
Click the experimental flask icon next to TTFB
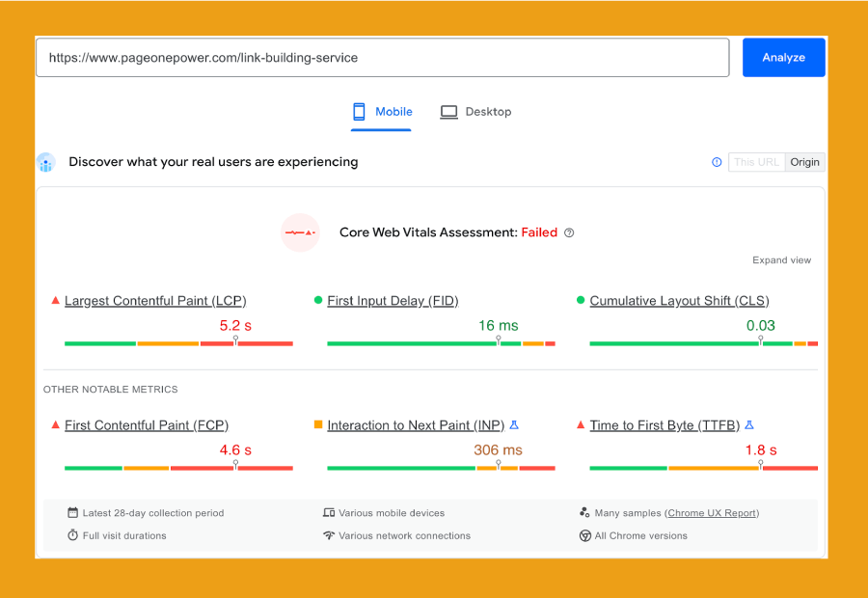[x=747, y=424]
